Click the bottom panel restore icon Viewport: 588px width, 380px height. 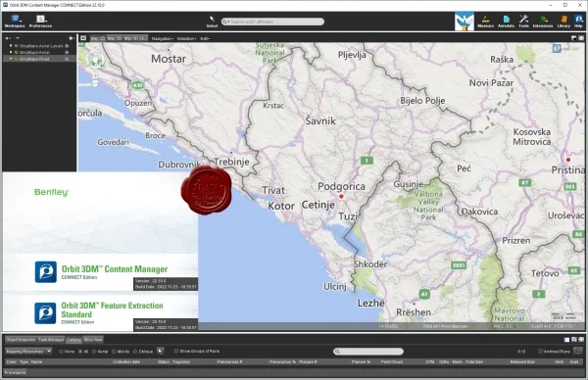click(573, 340)
